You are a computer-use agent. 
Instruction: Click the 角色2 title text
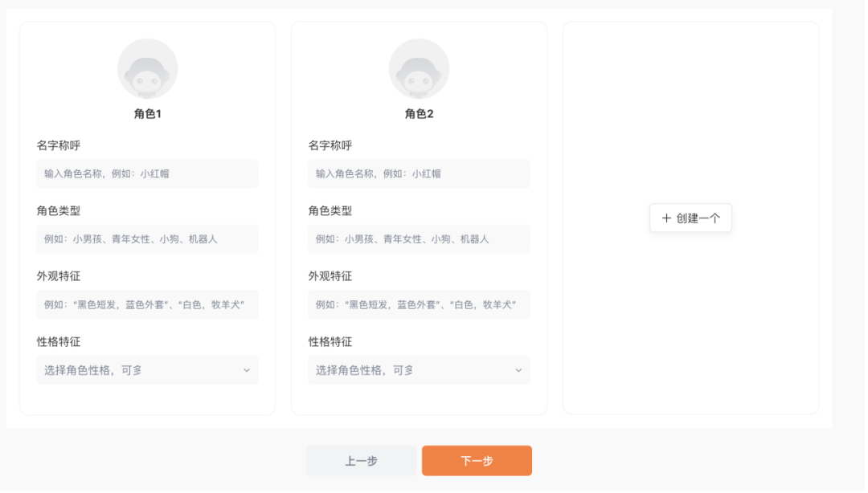(x=420, y=115)
